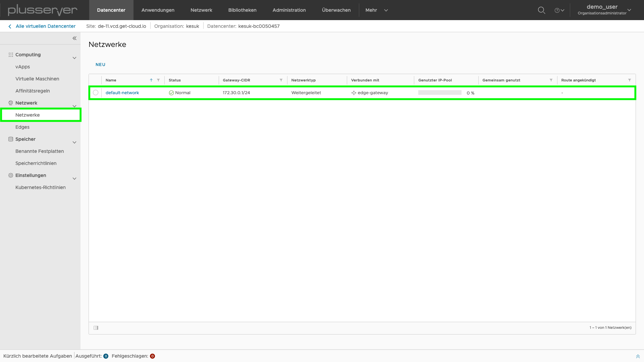Open the Datencenter menu item
The width and height of the screenshot is (644, 362).
[x=111, y=10]
